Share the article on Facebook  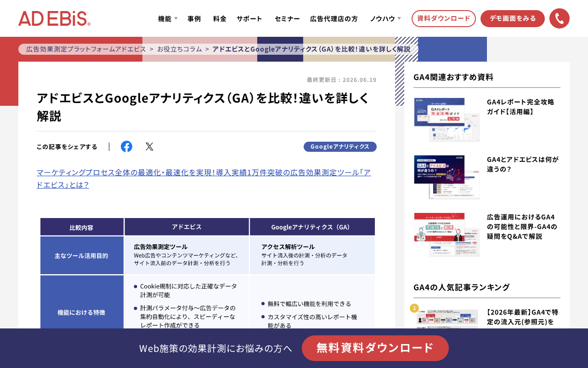pyautogui.click(x=126, y=146)
